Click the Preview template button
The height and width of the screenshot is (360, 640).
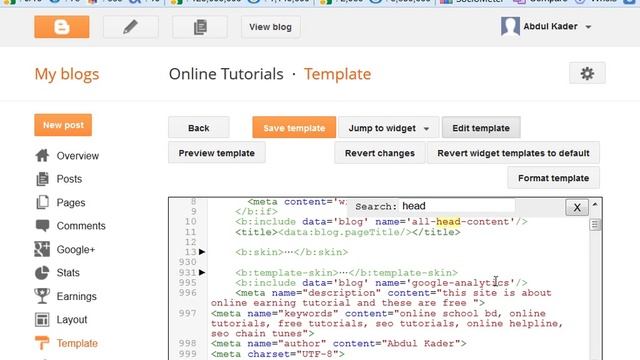tap(217, 153)
